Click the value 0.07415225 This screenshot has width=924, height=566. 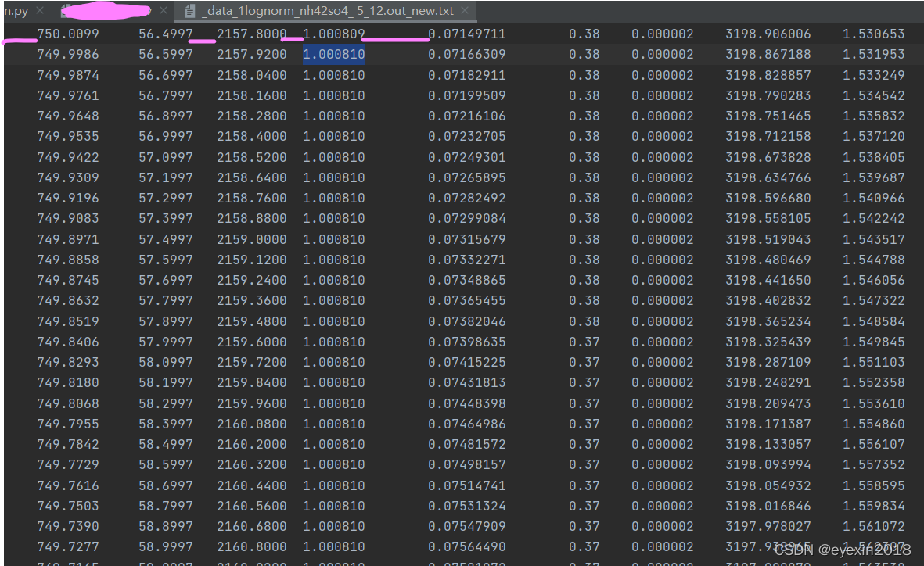pos(467,362)
